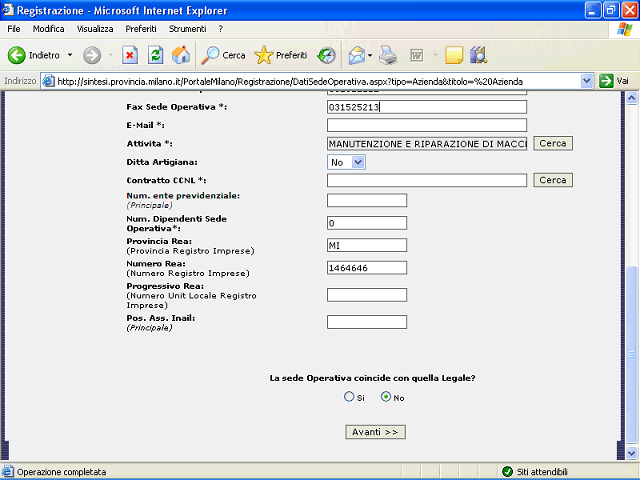Open the Strumenti menu
Screen dimensions: 640x480
coord(187,29)
